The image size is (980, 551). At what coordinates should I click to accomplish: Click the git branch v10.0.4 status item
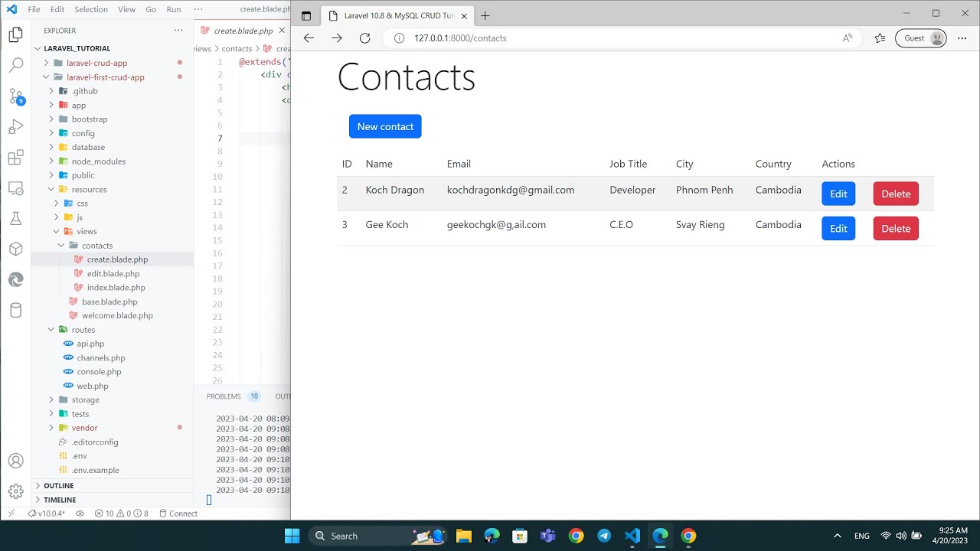(47, 514)
